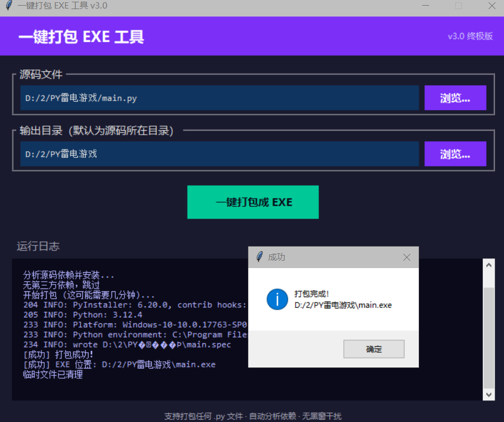
Task: Click log line [成功] 打包成功!
Action: (x=58, y=354)
